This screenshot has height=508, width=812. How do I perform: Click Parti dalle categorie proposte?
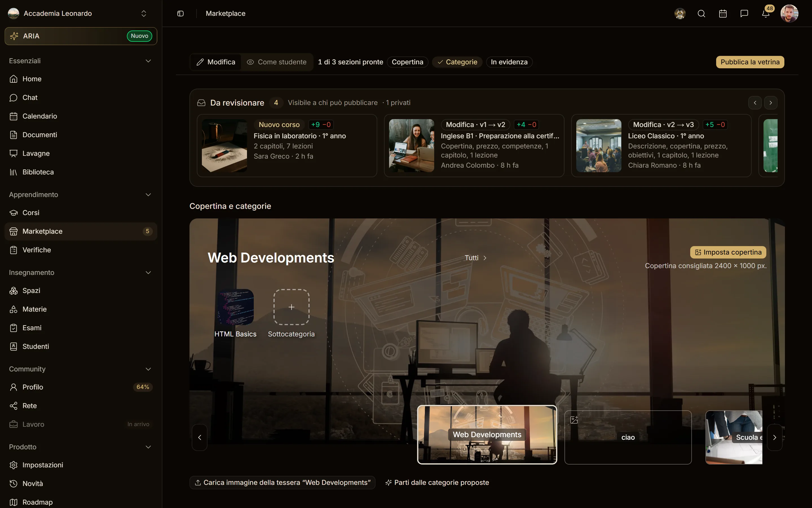[x=437, y=483]
